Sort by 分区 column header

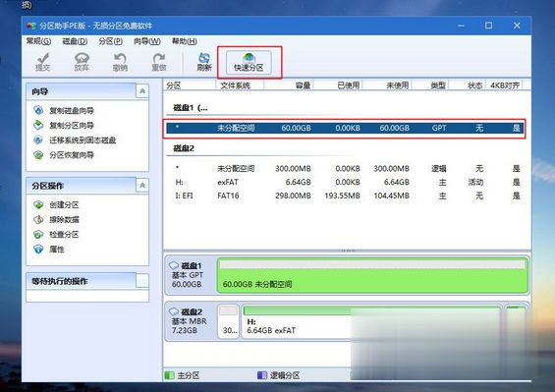(x=190, y=85)
